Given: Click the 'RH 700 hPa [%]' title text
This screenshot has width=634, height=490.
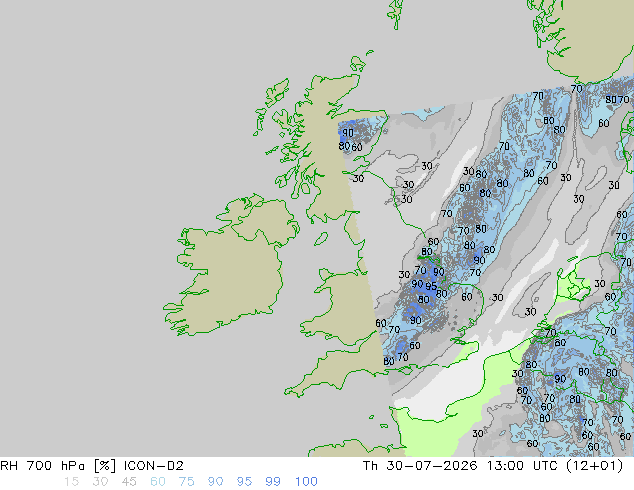Looking at the screenshot, I should (x=58, y=466).
